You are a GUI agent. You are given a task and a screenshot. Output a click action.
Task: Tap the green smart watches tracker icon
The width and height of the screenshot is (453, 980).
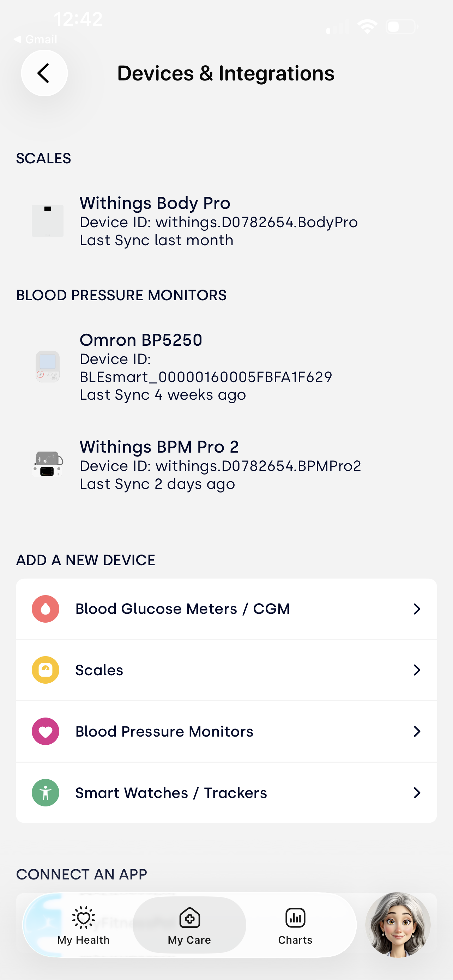click(x=45, y=792)
